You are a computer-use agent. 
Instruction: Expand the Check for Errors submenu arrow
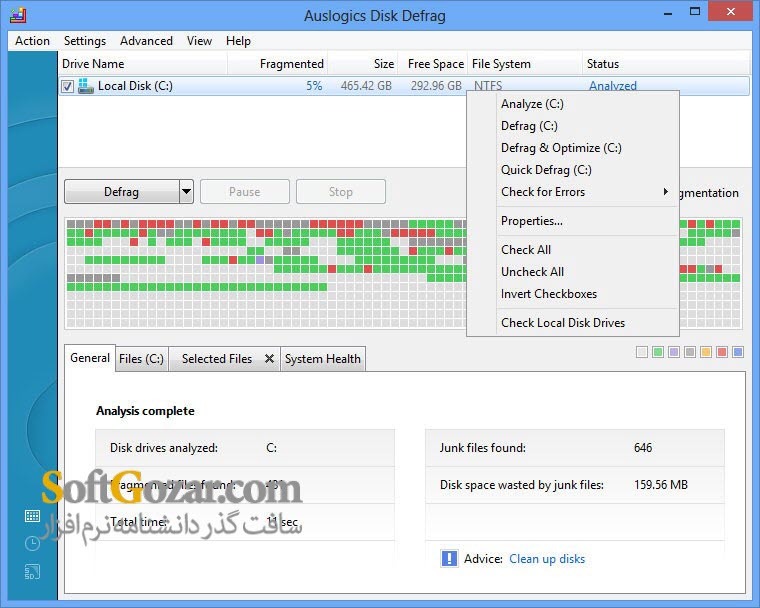pyautogui.click(x=666, y=192)
